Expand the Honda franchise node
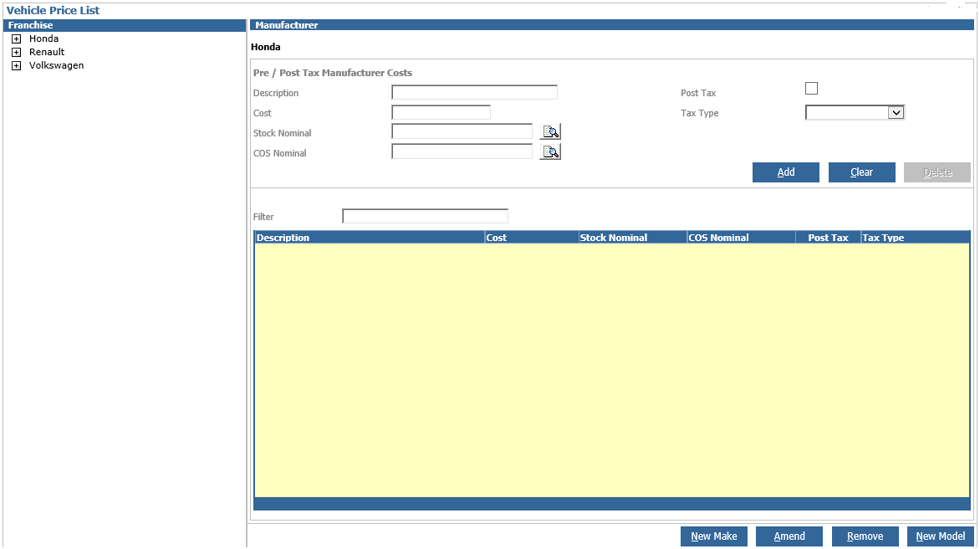The width and height of the screenshot is (980, 549). pyautogui.click(x=16, y=38)
